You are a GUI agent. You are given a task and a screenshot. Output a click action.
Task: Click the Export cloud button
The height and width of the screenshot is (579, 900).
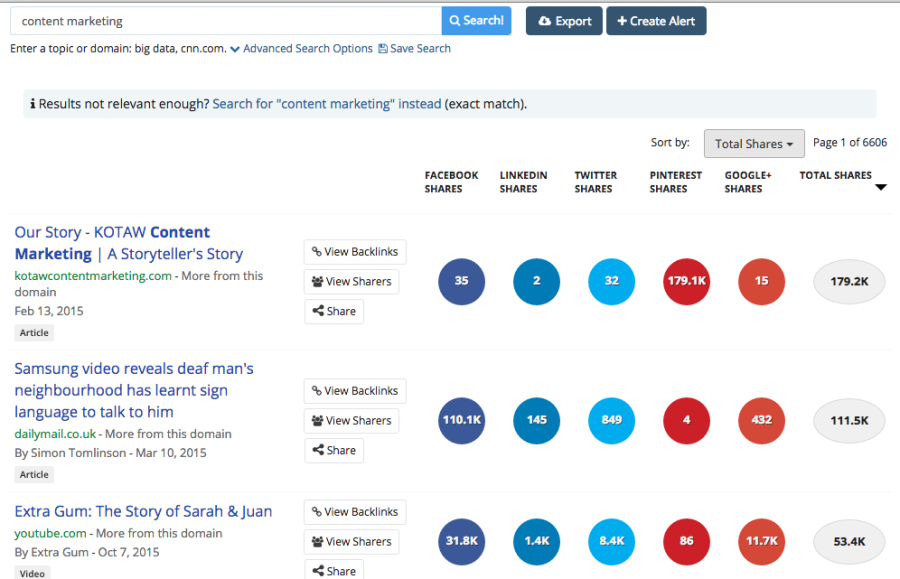[564, 21]
